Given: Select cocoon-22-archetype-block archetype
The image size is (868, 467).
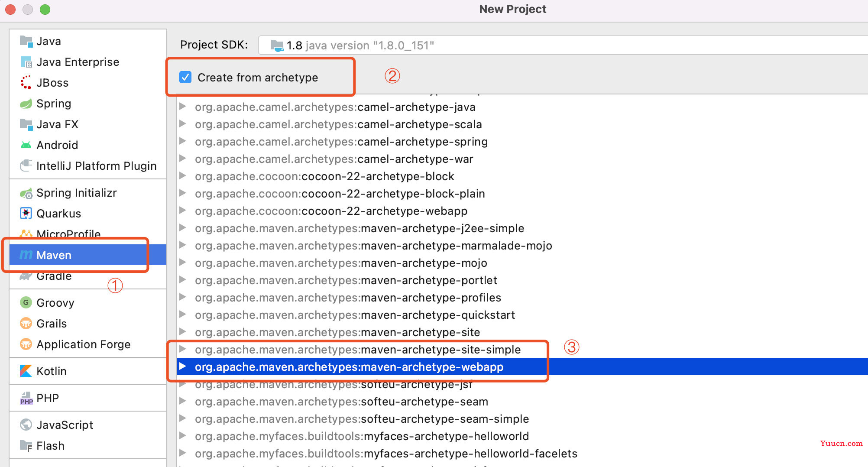Looking at the screenshot, I should coord(522,176).
